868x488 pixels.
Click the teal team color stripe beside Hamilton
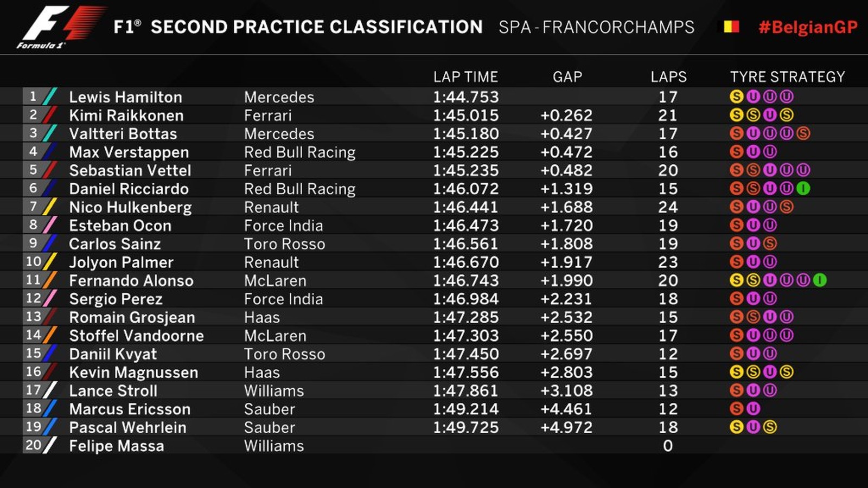click(50, 97)
